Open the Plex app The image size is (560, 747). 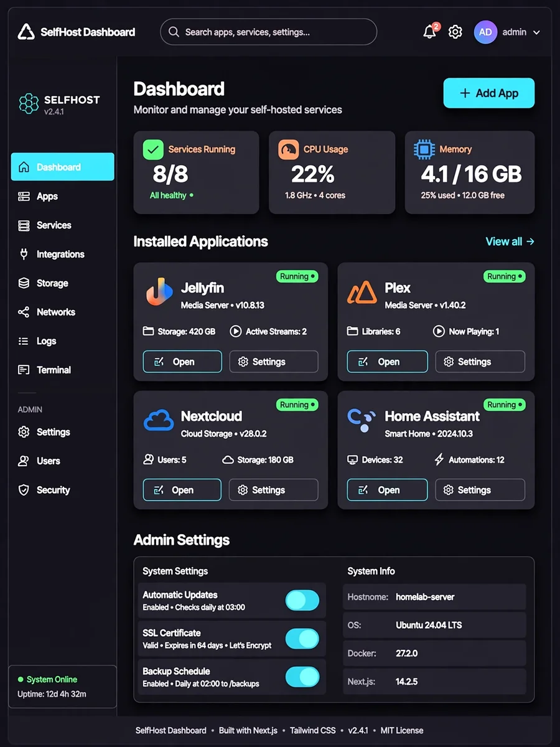coord(387,362)
